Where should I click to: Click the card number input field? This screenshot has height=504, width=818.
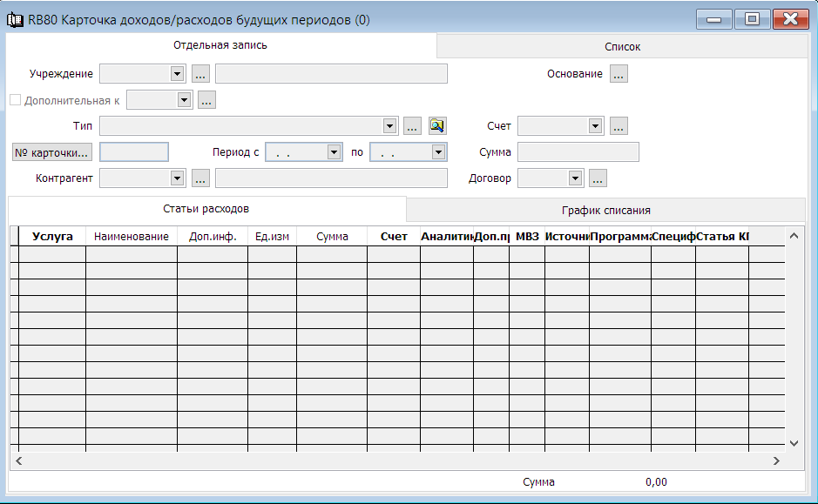(134, 152)
